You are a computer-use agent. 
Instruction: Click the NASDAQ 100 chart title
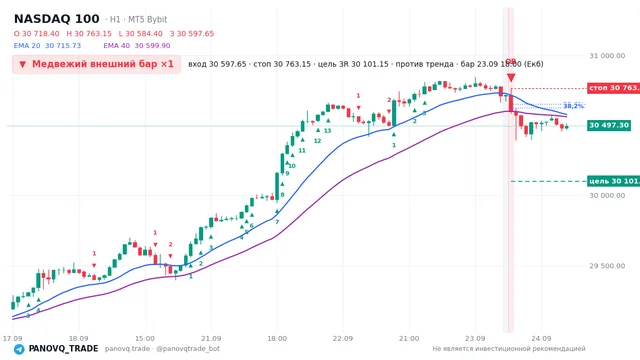point(57,19)
